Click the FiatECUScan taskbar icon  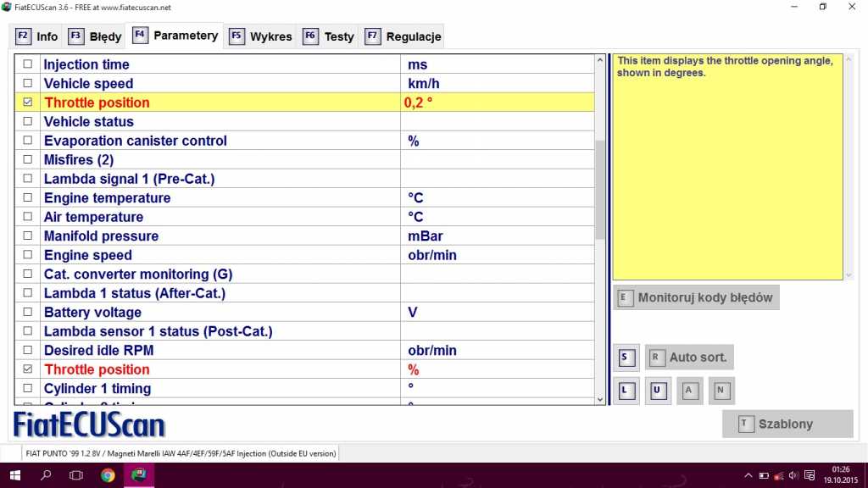(x=139, y=475)
